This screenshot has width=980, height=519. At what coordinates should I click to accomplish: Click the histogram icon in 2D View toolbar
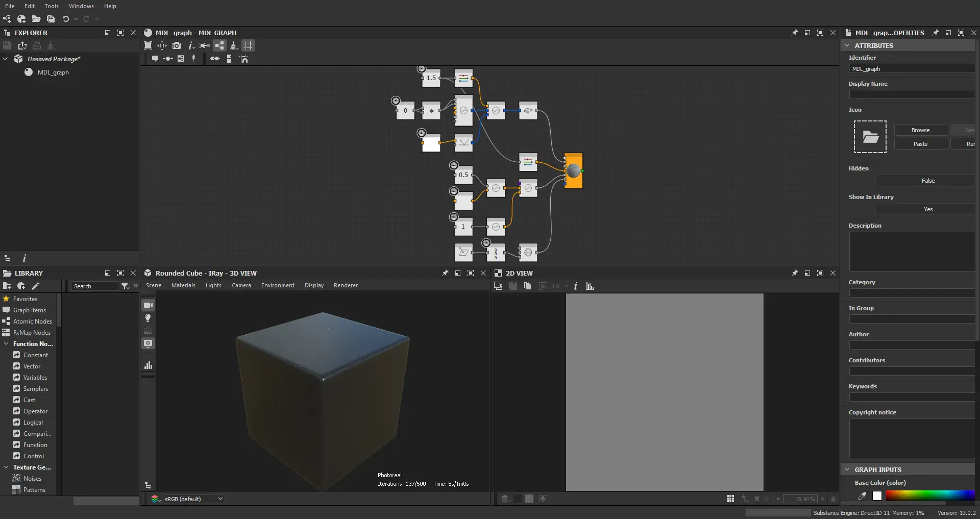pos(590,286)
